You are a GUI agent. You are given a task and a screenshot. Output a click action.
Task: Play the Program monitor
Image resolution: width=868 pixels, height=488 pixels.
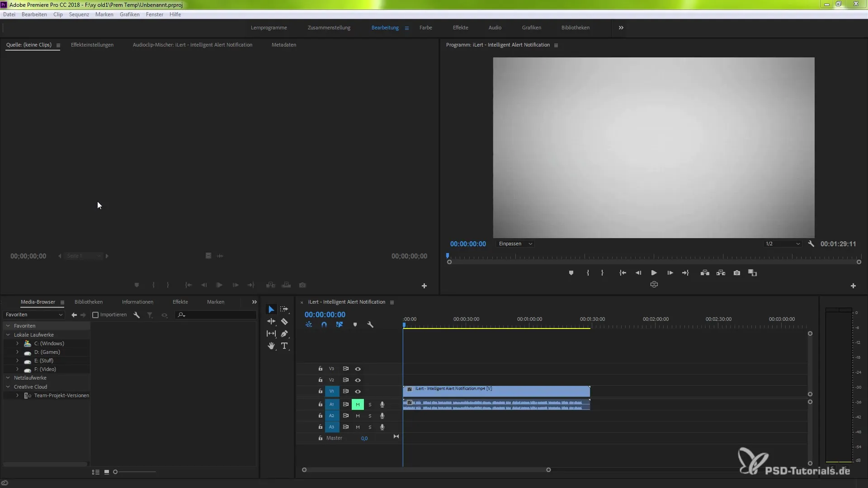[654, 273]
